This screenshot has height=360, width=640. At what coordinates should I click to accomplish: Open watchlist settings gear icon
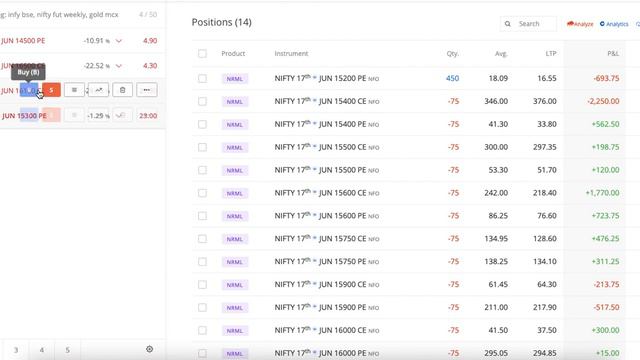pos(149,349)
